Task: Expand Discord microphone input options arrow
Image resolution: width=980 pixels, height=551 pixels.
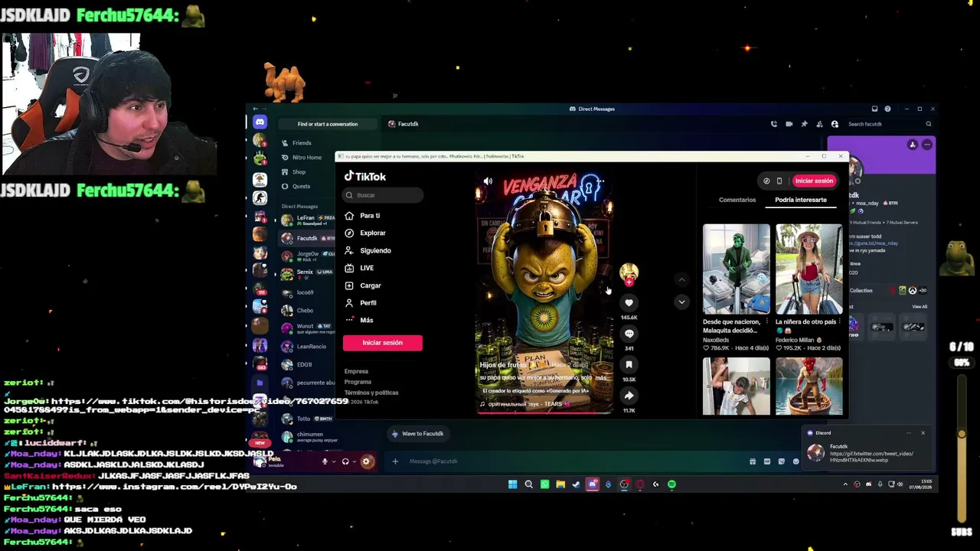Action: (334, 461)
